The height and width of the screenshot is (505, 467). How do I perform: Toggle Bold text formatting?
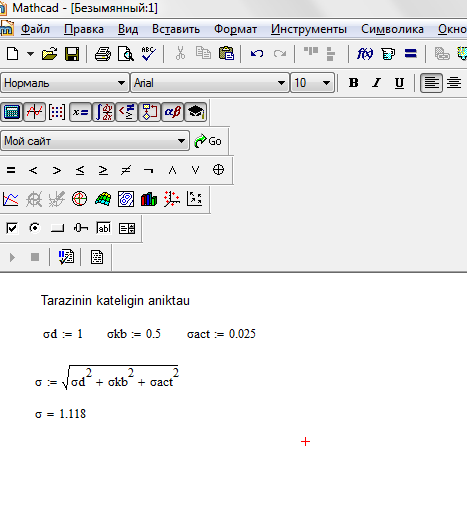pyautogui.click(x=353, y=83)
